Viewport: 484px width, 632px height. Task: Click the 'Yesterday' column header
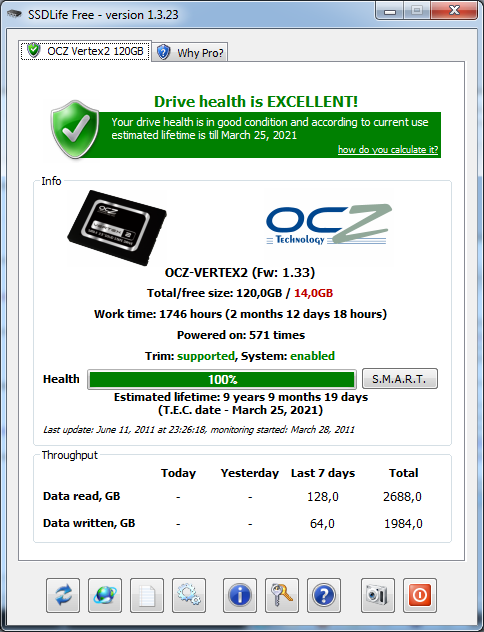click(249, 473)
